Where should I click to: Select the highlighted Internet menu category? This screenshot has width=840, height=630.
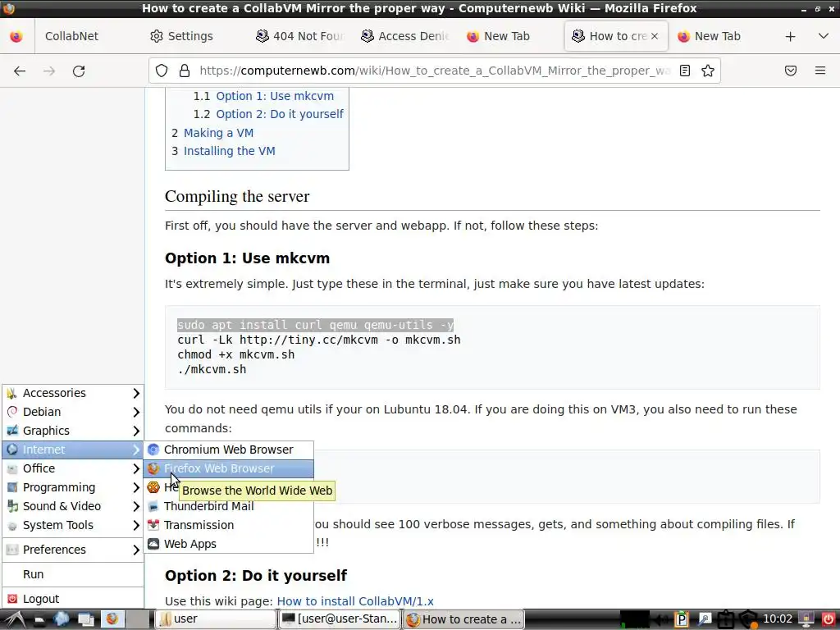(x=73, y=450)
